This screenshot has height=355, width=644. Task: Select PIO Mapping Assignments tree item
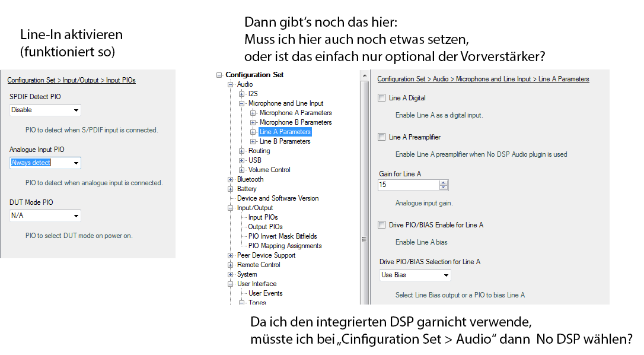(285, 246)
